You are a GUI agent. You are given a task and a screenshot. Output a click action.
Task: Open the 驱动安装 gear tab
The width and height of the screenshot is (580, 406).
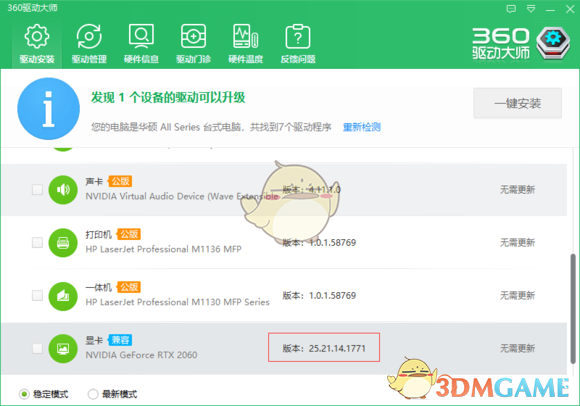[37, 44]
